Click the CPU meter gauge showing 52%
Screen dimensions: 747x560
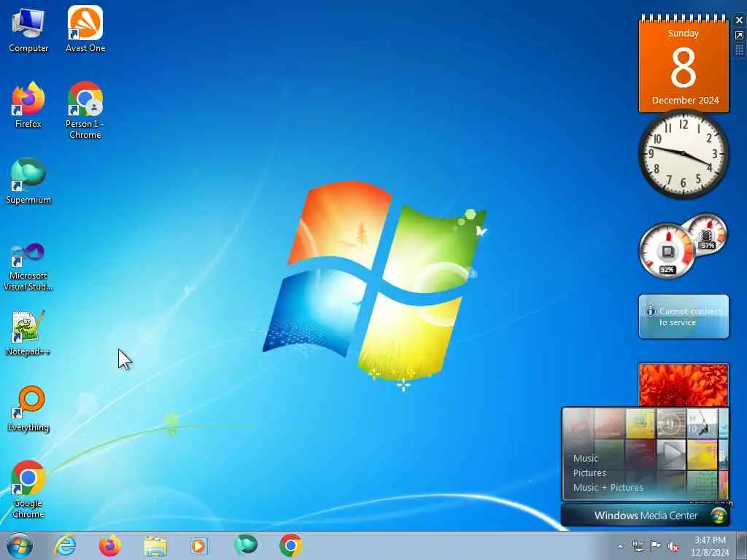click(667, 252)
